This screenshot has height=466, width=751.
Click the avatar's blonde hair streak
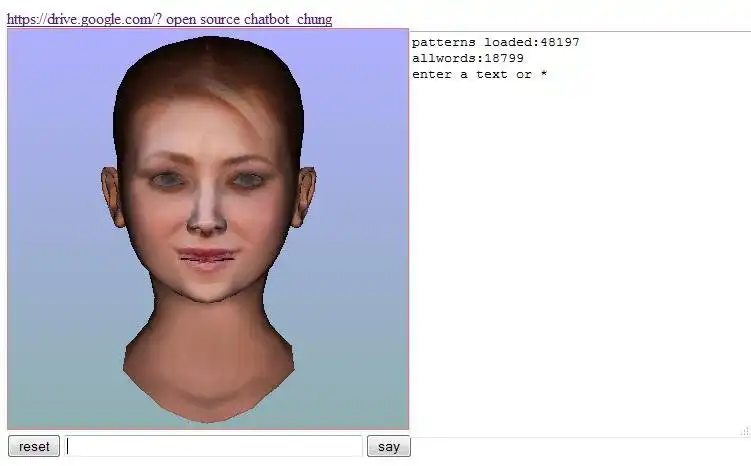(x=239, y=103)
